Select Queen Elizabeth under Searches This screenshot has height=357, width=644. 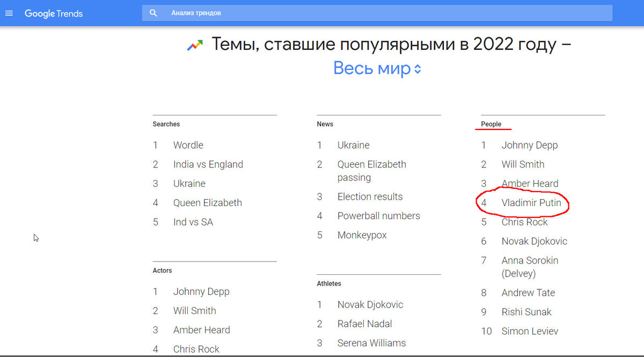[208, 203]
